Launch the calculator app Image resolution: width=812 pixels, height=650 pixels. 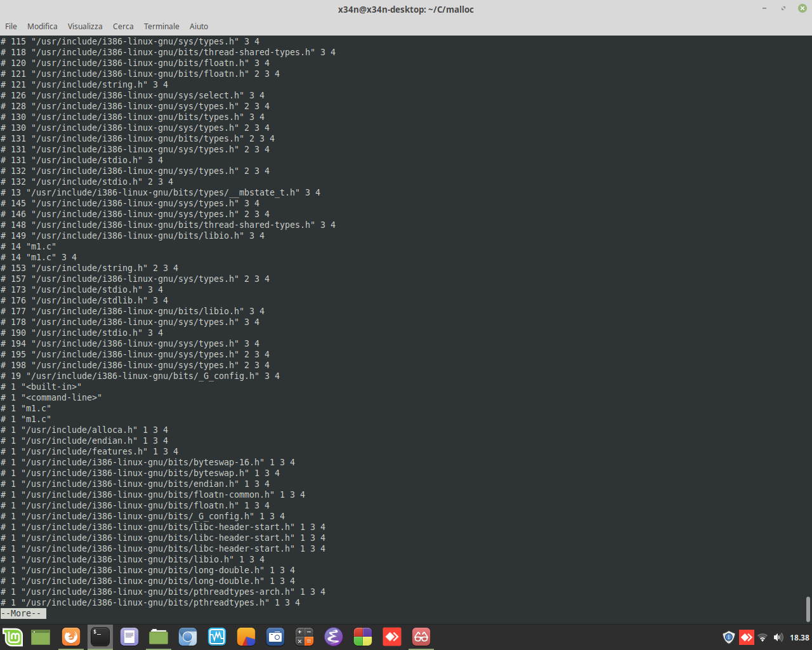(x=304, y=637)
